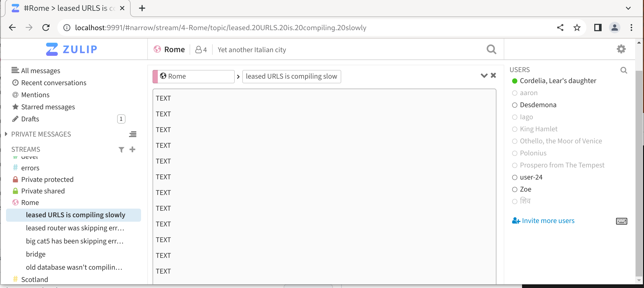
Task: Click the list icon beside PRIVATE MESSAGES
Action: (133, 134)
